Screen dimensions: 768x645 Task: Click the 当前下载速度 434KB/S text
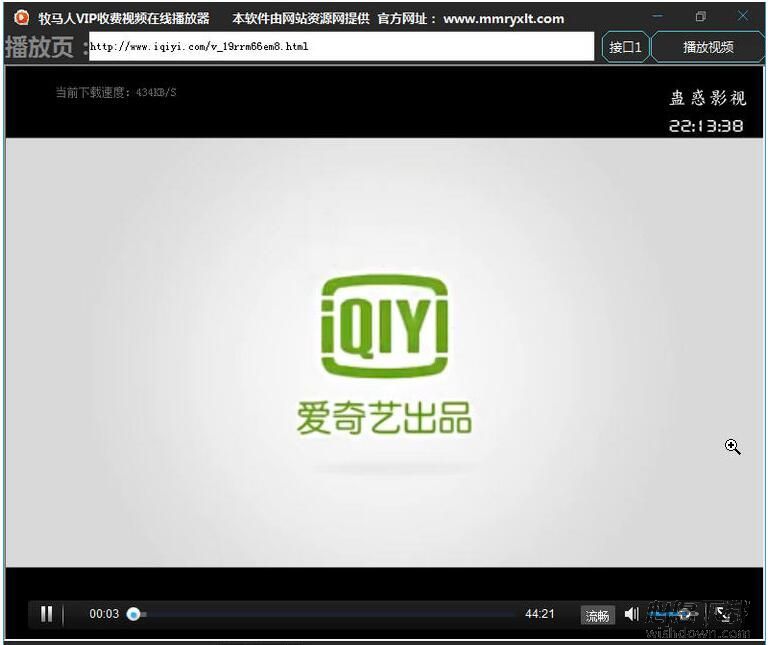coord(116,92)
